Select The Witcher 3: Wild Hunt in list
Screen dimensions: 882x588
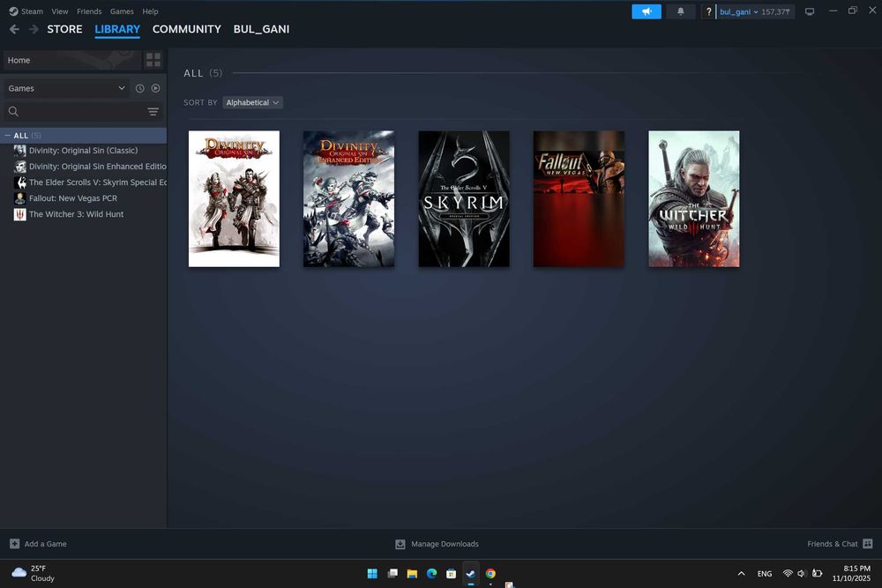[77, 214]
